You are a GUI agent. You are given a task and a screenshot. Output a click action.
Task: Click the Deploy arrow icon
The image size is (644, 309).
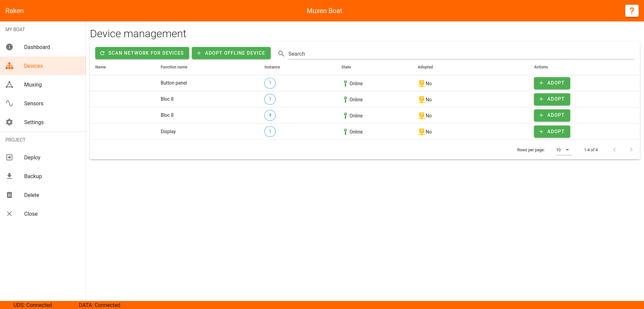pyautogui.click(x=9, y=157)
